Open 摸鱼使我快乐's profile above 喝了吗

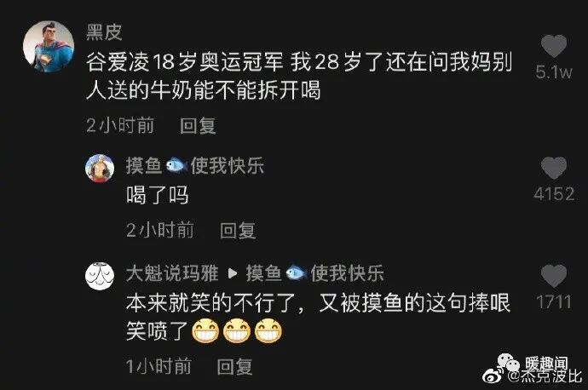click(195, 165)
